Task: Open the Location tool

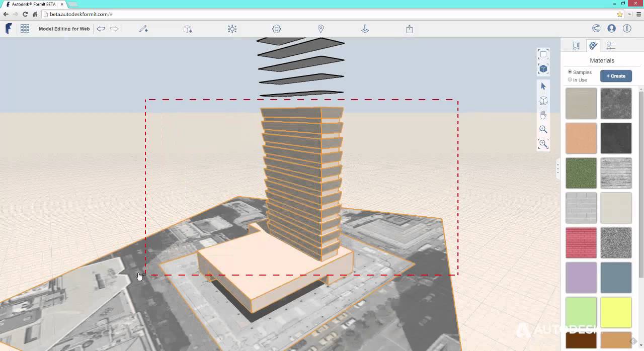Action: click(x=320, y=29)
